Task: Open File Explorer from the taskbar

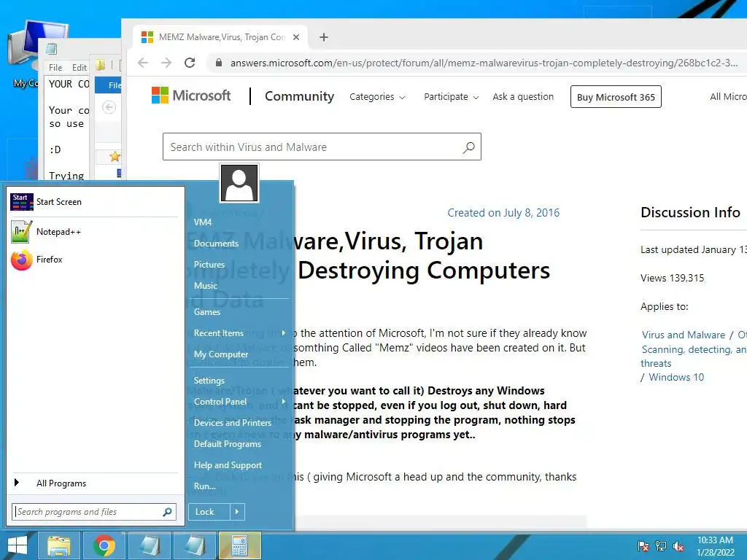Action: [x=59, y=545]
